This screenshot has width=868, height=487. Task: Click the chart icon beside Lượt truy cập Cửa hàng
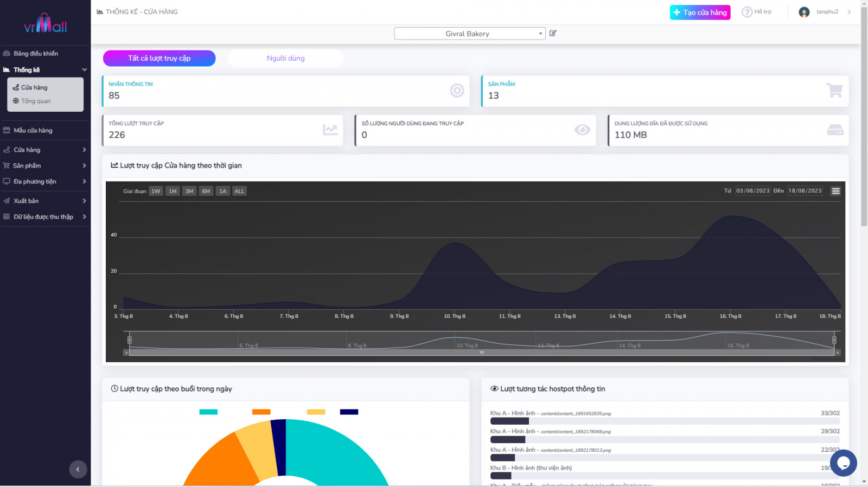click(x=114, y=165)
